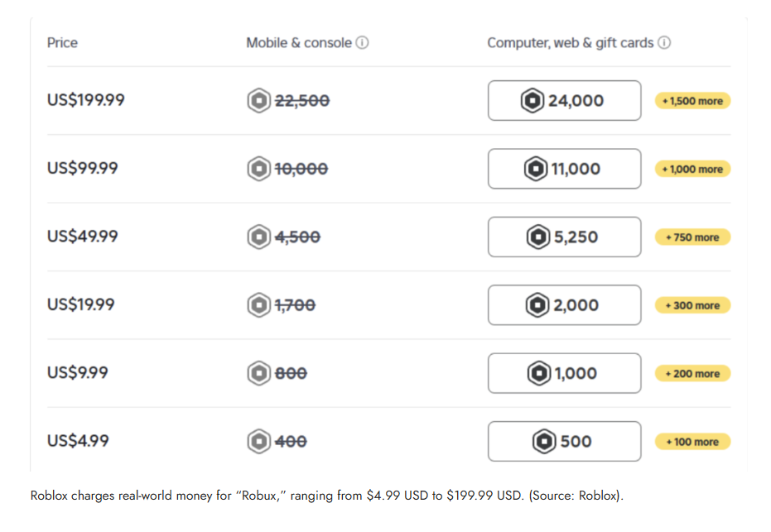Pick the 500 Robux package button
The height and width of the screenshot is (532, 771).
tap(565, 442)
